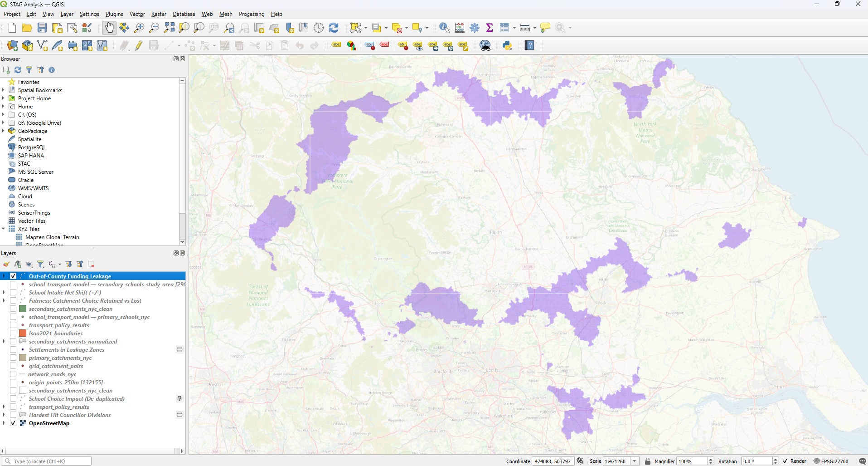
Task: Open the Raster menu
Action: [159, 14]
